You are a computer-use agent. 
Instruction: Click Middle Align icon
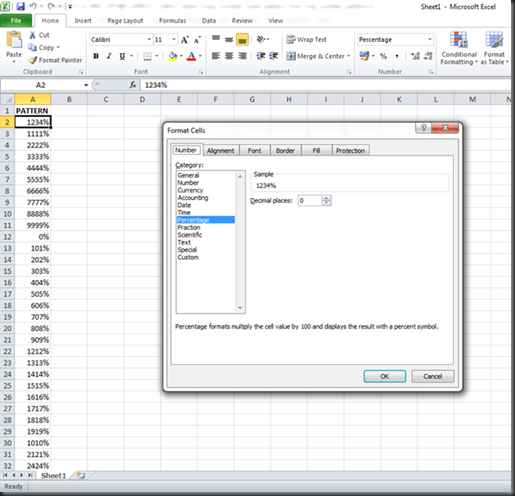pyautogui.click(x=229, y=39)
